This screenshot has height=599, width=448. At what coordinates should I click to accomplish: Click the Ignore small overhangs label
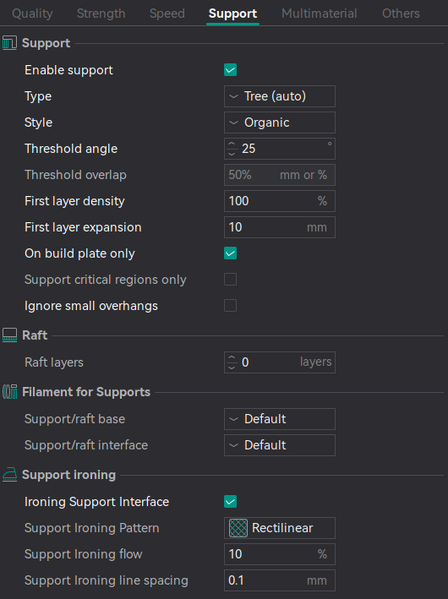coord(91,306)
